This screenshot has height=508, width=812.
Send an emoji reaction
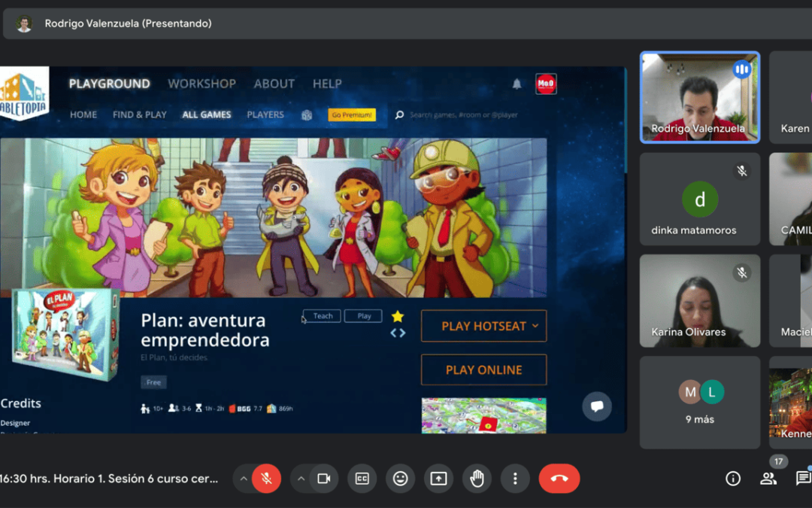tap(400, 479)
